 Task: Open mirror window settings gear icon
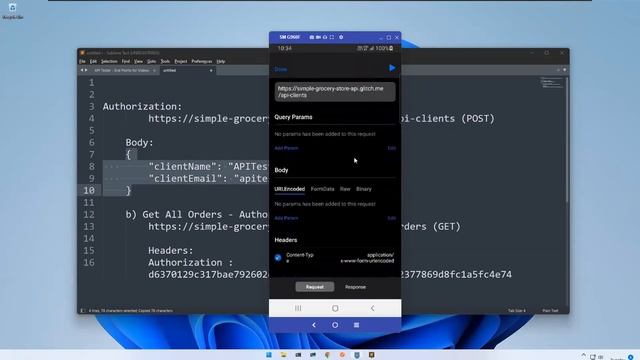(341, 37)
